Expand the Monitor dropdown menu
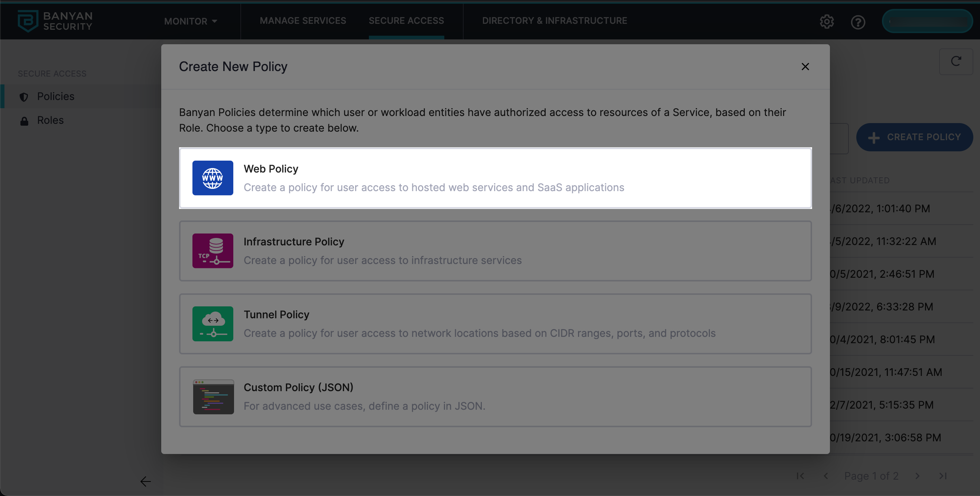Screen dimensions: 980x496 190,21
